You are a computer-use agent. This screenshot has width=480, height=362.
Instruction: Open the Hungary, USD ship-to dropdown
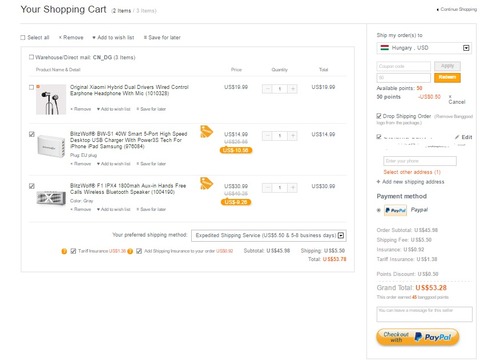pyautogui.click(x=424, y=48)
